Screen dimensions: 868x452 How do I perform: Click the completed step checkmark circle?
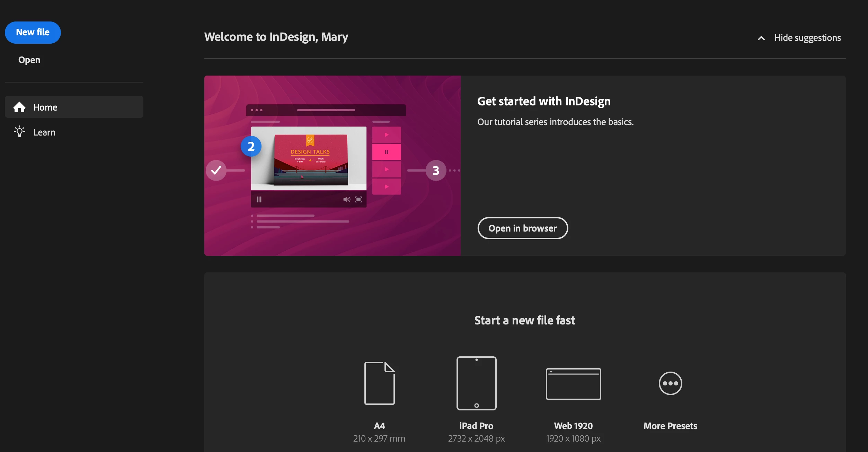click(216, 170)
